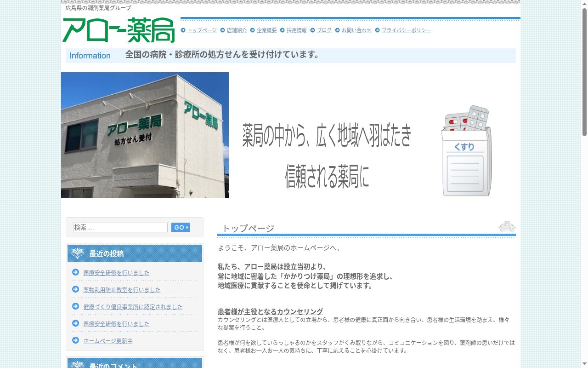
Task: Click the arrow icon beside 企業概要
Action: click(253, 30)
